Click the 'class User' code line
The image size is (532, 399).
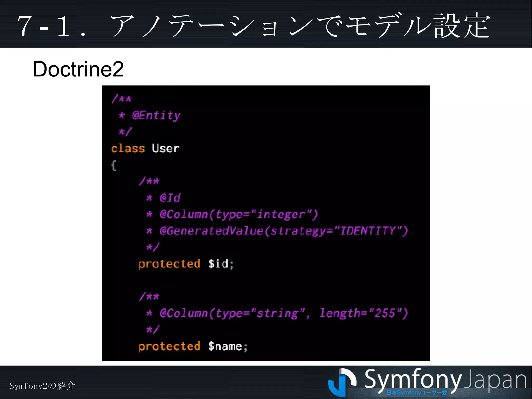[145, 148]
